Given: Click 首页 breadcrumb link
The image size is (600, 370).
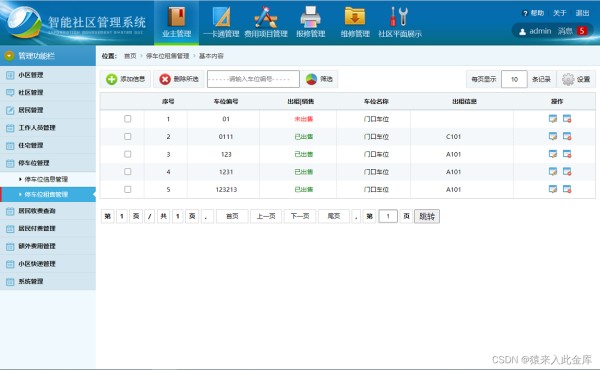Looking at the screenshot, I should coord(130,56).
